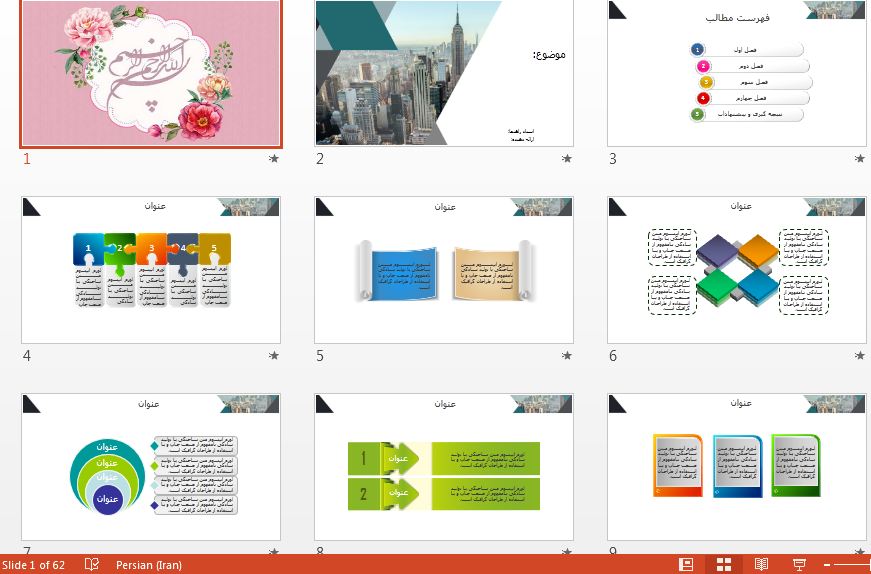This screenshot has height=574, width=871.
Task: Switch to Normal view in status bar
Action: 686,565
